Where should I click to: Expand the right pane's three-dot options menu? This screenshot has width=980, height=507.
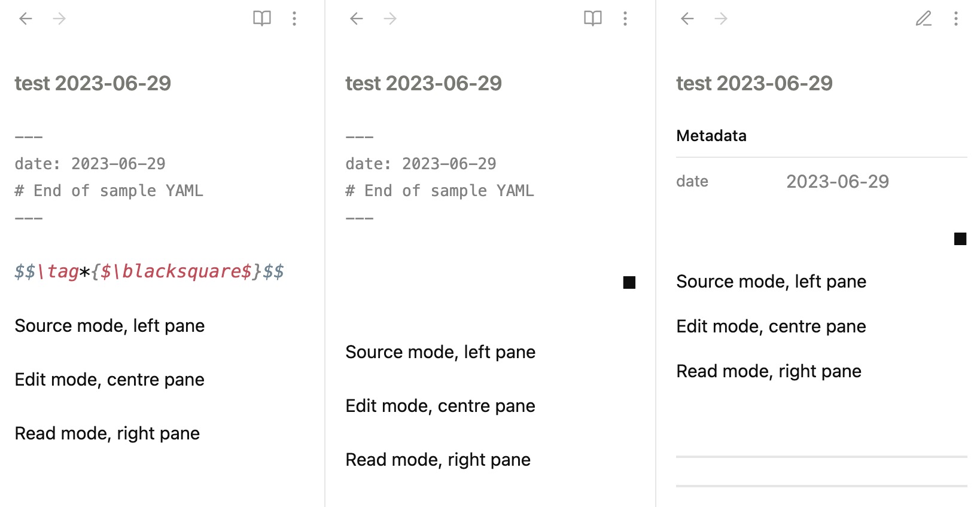[x=956, y=19]
